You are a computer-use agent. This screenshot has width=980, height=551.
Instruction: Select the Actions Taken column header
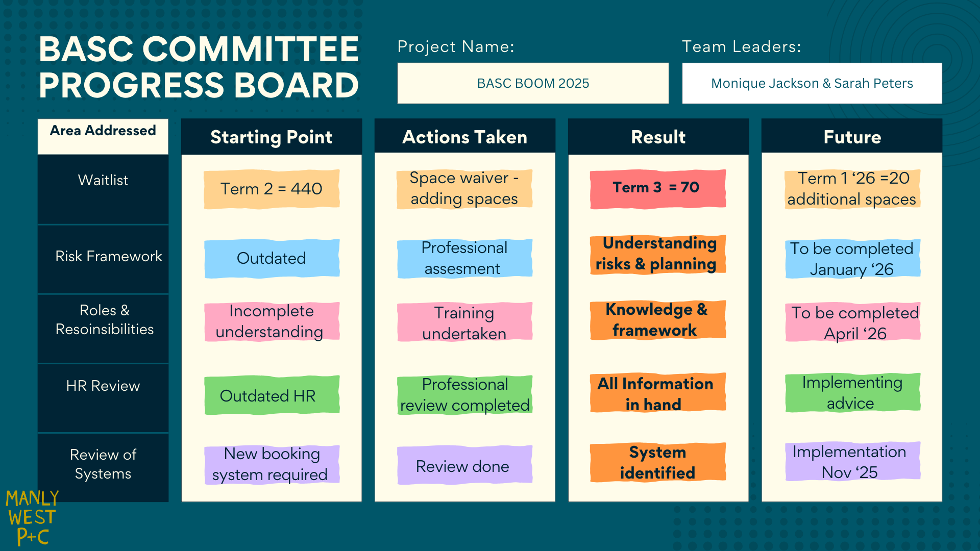(x=464, y=137)
